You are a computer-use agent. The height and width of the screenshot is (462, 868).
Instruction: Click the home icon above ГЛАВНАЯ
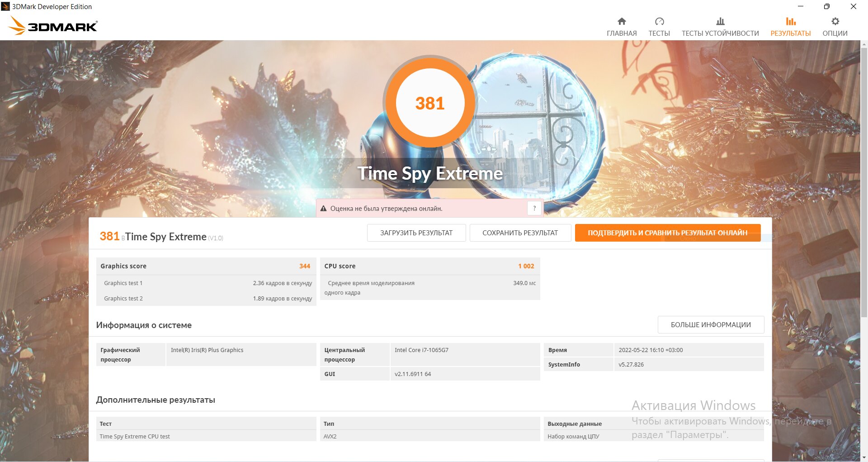[622, 21]
